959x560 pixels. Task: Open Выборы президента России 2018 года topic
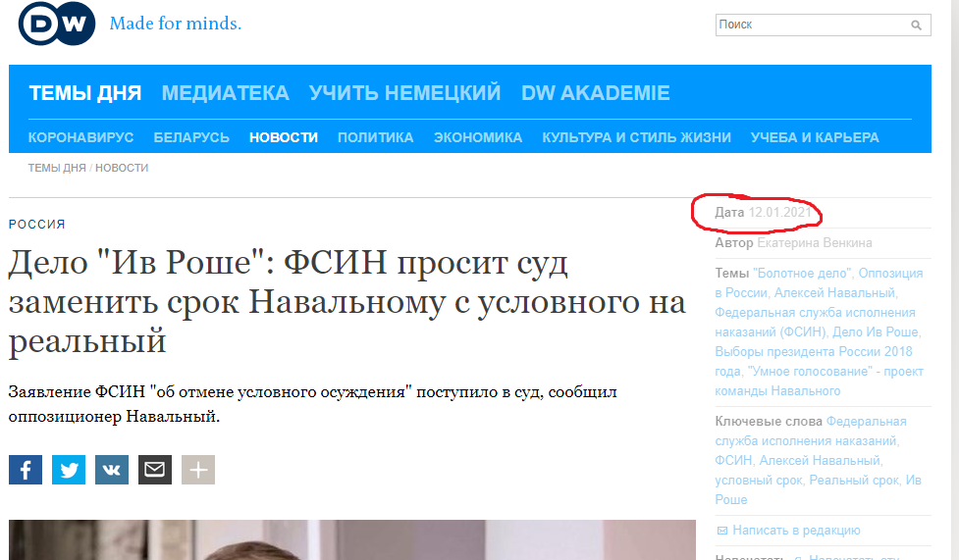click(x=814, y=361)
